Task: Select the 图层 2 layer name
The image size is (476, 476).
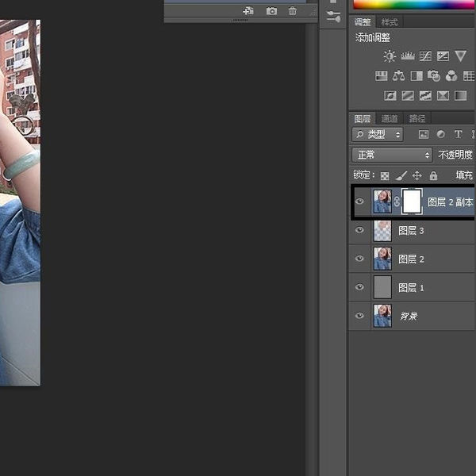Action: (x=411, y=259)
